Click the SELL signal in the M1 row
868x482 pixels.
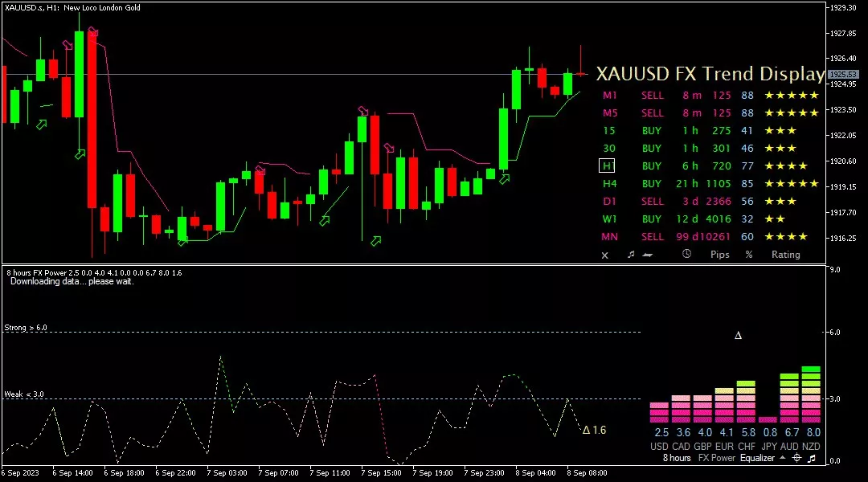point(653,95)
